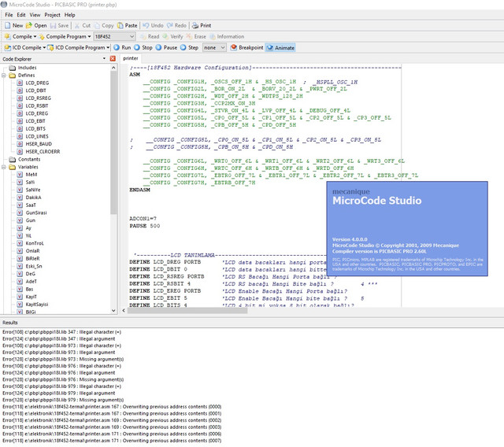504x447 pixels.
Task: Select HSER_CLROERR define in tree
Action: click(x=43, y=152)
